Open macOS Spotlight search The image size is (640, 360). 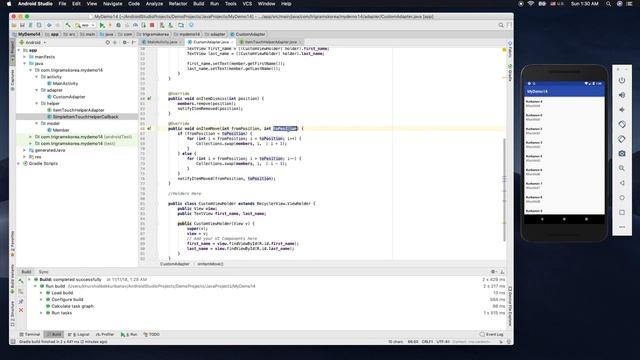tap(608, 4)
